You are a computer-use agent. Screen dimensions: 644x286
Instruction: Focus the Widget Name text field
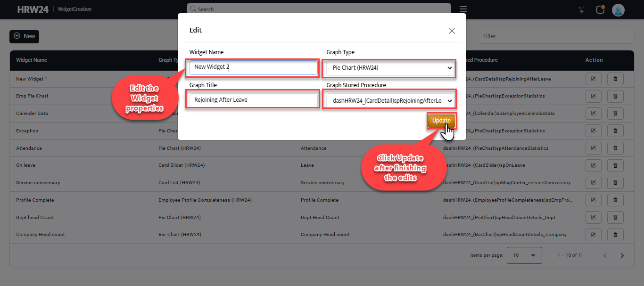253,67
